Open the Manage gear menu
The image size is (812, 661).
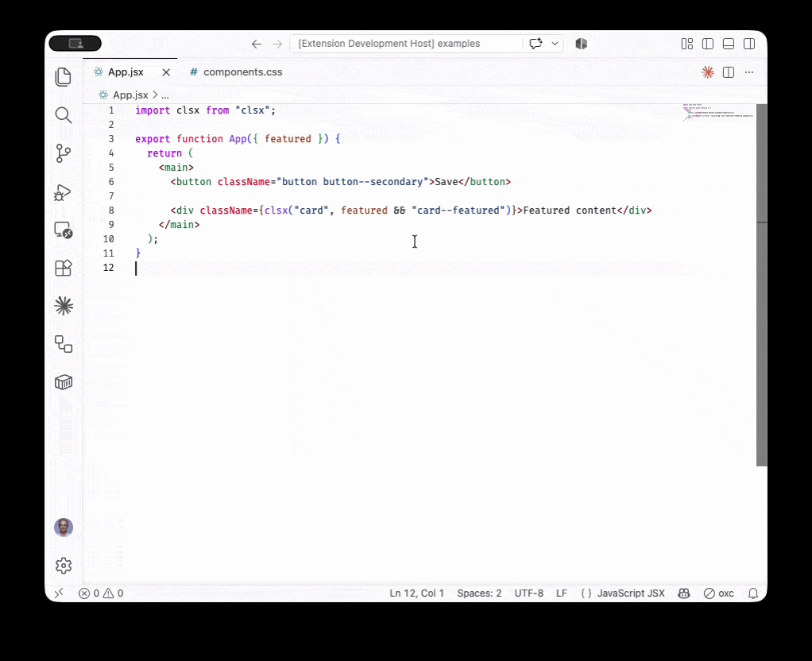coord(64,565)
